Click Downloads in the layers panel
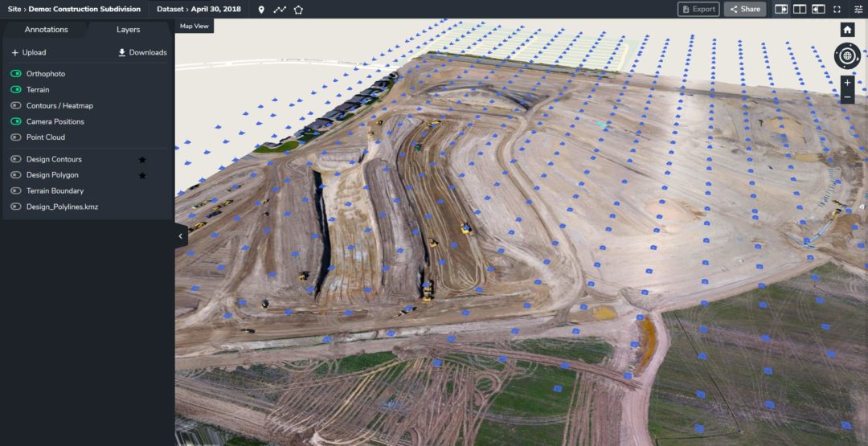The height and width of the screenshot is (446, 868). pyautogui.click(x=142, y=53)
